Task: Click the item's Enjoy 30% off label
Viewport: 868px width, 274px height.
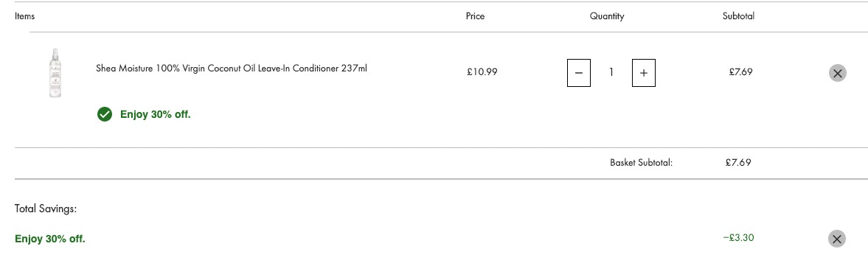Action: (156, 115)
